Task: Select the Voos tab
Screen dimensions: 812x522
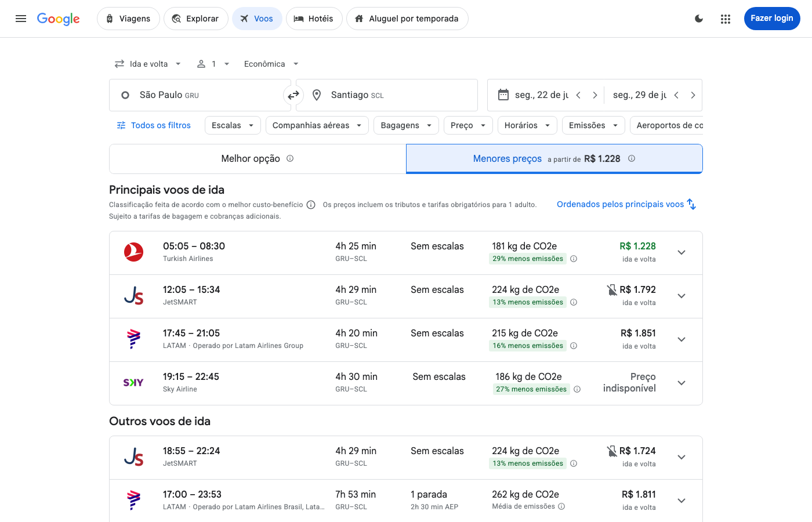Action: pos(257,19)
